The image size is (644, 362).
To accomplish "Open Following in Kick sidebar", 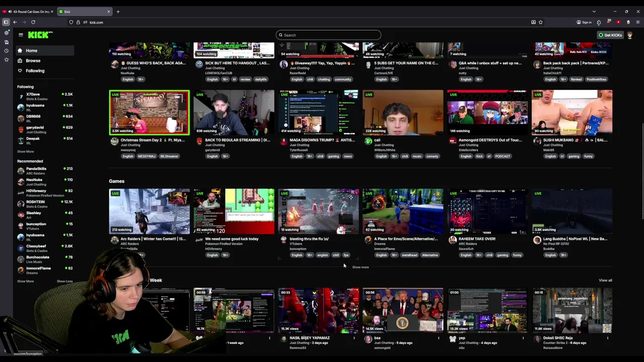I will (x=44, y=70).
